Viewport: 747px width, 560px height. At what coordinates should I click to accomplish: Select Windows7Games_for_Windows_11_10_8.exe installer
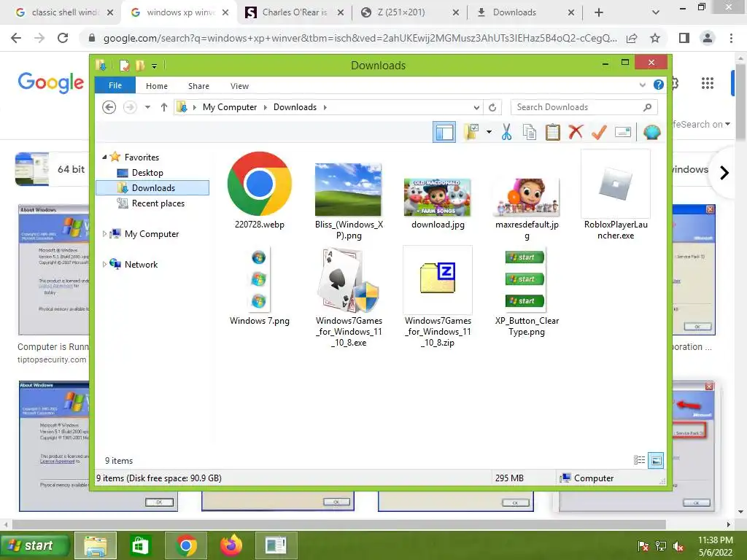pyautogui.click(x=349, y=297)
